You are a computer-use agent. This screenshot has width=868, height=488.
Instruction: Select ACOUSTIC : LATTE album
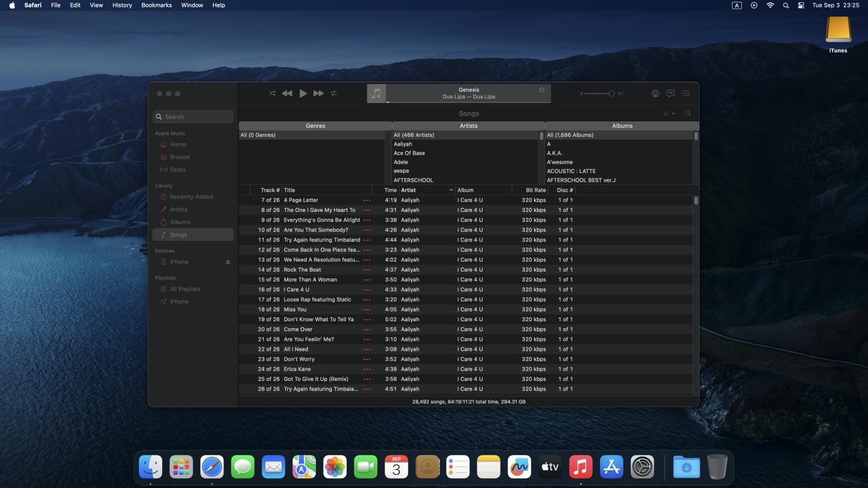[619, 171]
